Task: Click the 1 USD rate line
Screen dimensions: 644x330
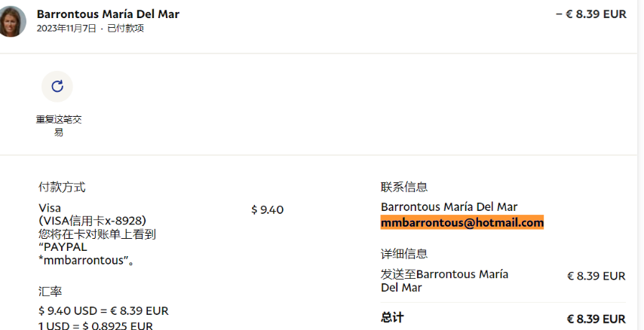Action: [96, 325]
